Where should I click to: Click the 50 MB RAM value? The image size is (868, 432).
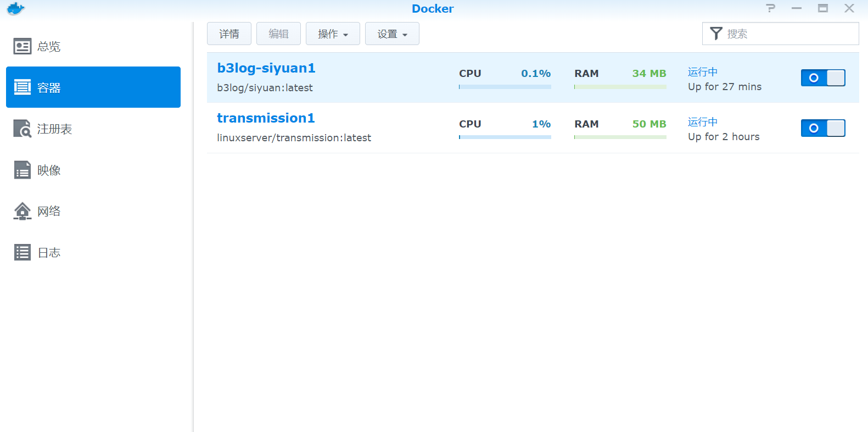click(649, 124)
